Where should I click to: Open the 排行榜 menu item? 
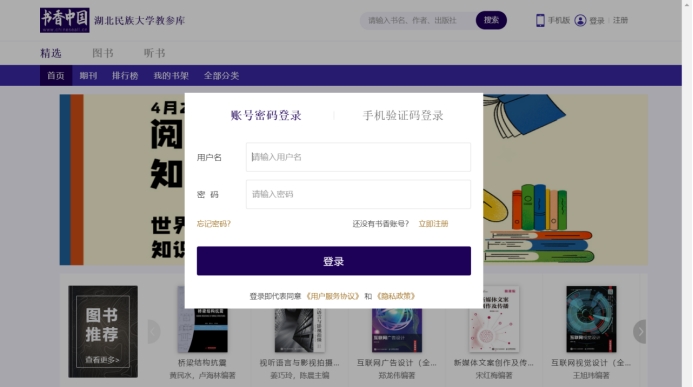pyautogui.click(x=125, y=76)
